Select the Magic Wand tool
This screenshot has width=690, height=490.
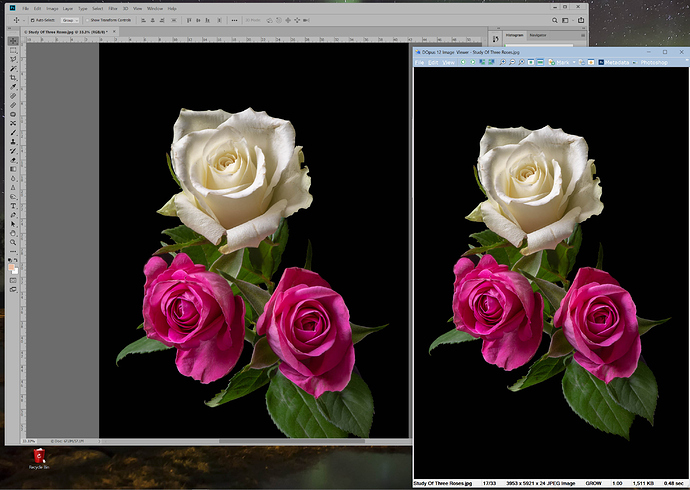(13, 69)
